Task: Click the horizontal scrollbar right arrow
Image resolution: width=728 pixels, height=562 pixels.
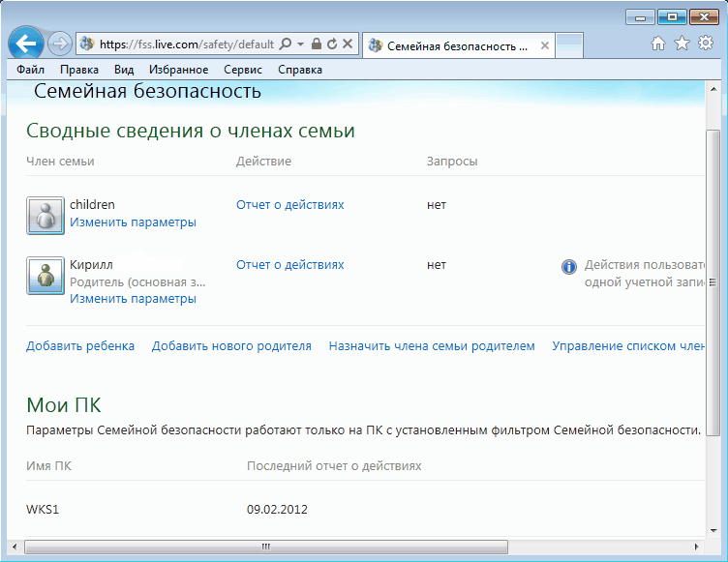Action: pyautogui.click(x=696, y=547)
